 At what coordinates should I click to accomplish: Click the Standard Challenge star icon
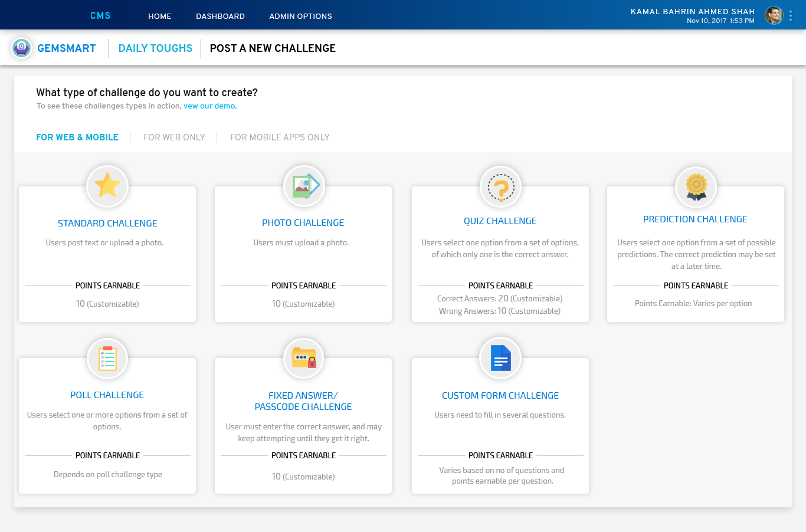click(107, 186)
